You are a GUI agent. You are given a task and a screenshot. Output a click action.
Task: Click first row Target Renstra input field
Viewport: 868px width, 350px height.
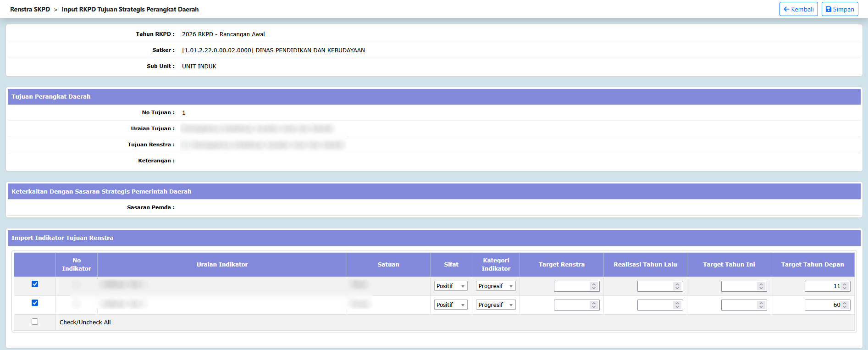[571, 286]
